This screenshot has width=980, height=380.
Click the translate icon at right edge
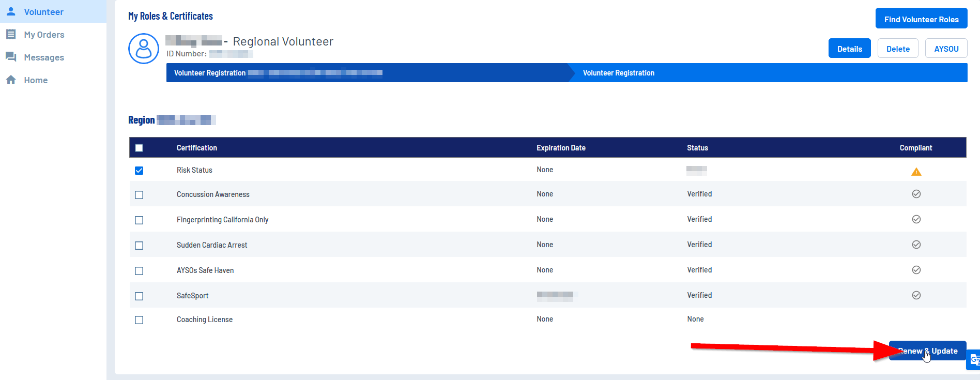(974, 360)
